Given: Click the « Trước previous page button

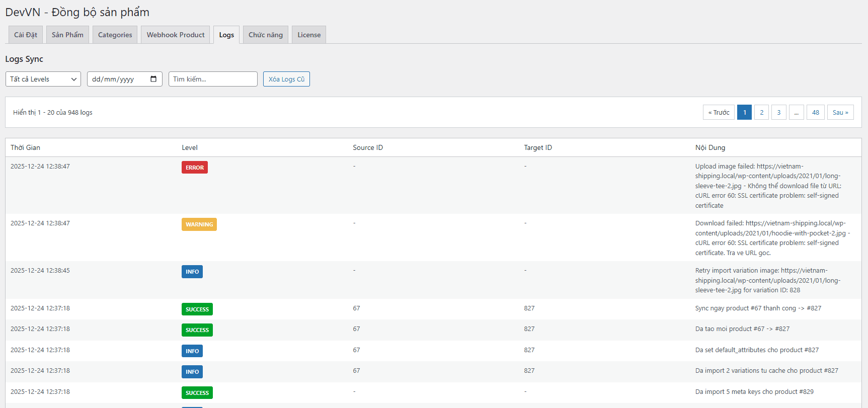Looking at the screenshot, I should pos(719,112).
